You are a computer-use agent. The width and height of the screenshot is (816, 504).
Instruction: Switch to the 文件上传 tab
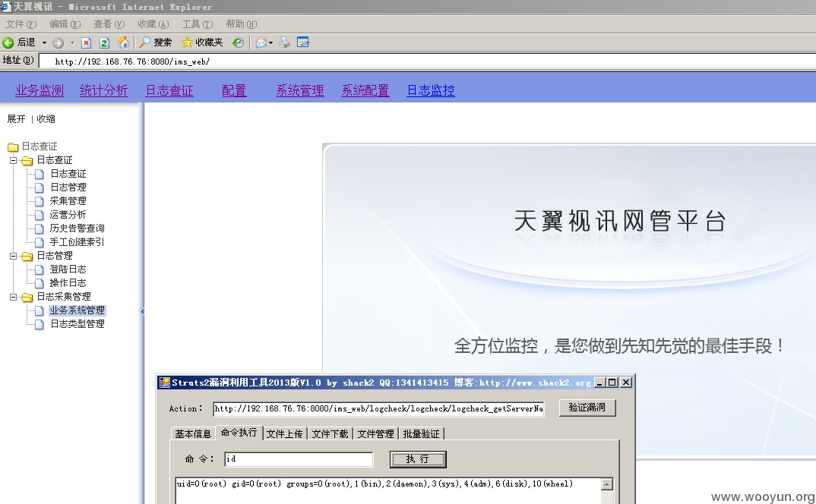pyautogui.click(x=284, y=433)
